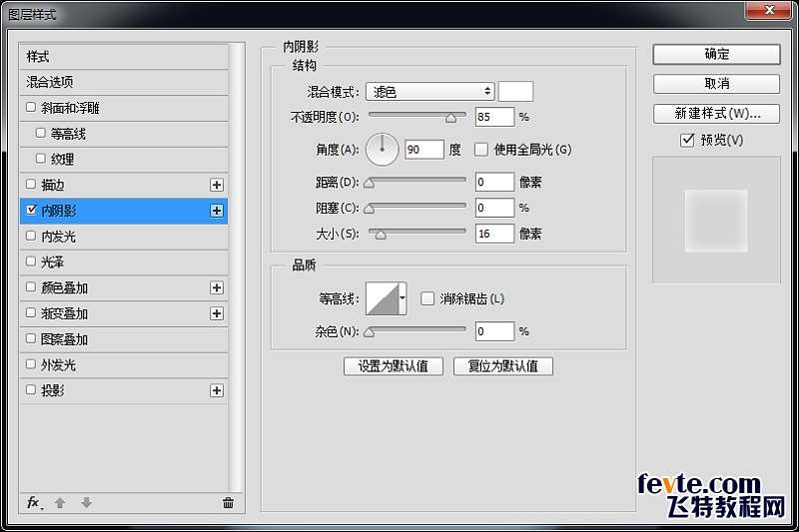The image size is (799, 532).
Task: Select the 样式 row in the list
Action: click(x=123, y=57)
